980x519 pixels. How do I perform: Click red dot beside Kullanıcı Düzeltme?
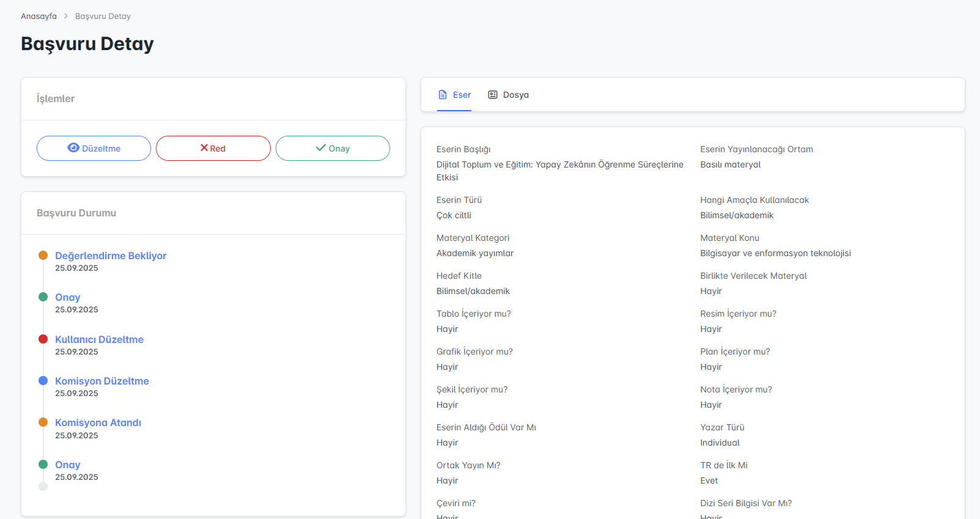[43, 339]
